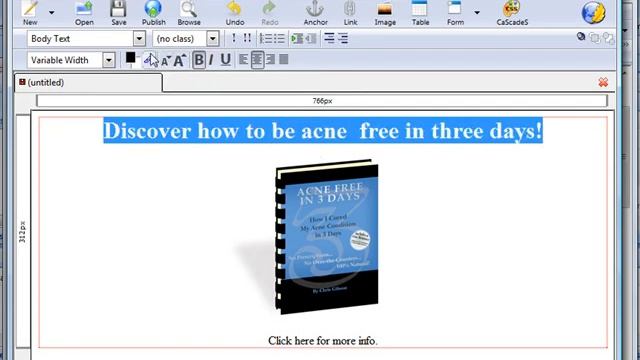Insert a Table from the toolbar
The height and width of the screenshot is (360, 640).
pyautogui.click(x=420, y=13)
